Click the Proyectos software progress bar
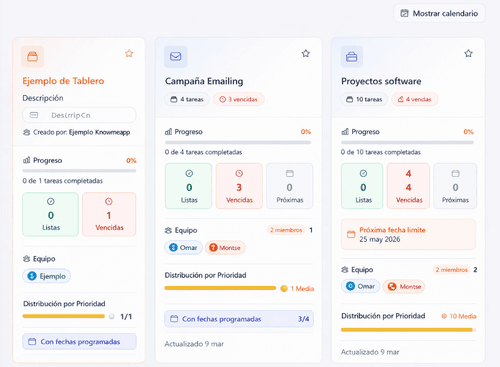Viewport: 500px width, 367px height. point(407,142)
